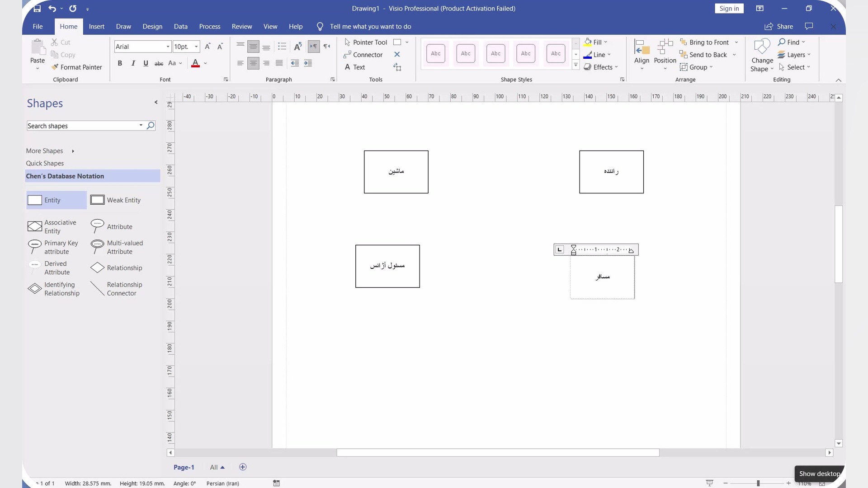Viewport: 868px width, 488px height.
Task: Open the font name dropdown
Action: point(168,47)
